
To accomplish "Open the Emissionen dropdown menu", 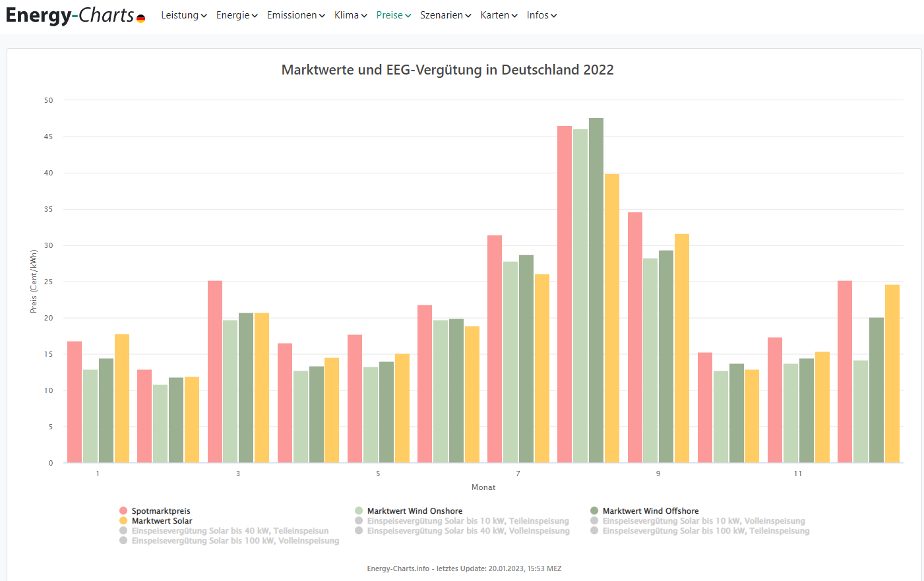I will coord(295,15).
